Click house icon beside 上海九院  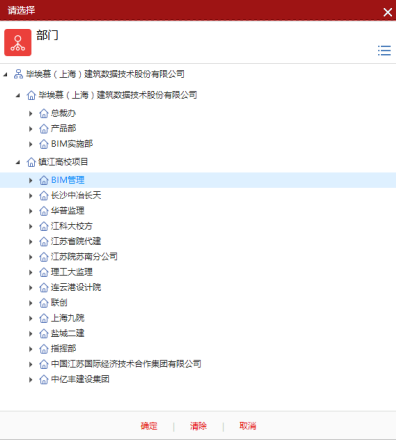pos(44,318)
